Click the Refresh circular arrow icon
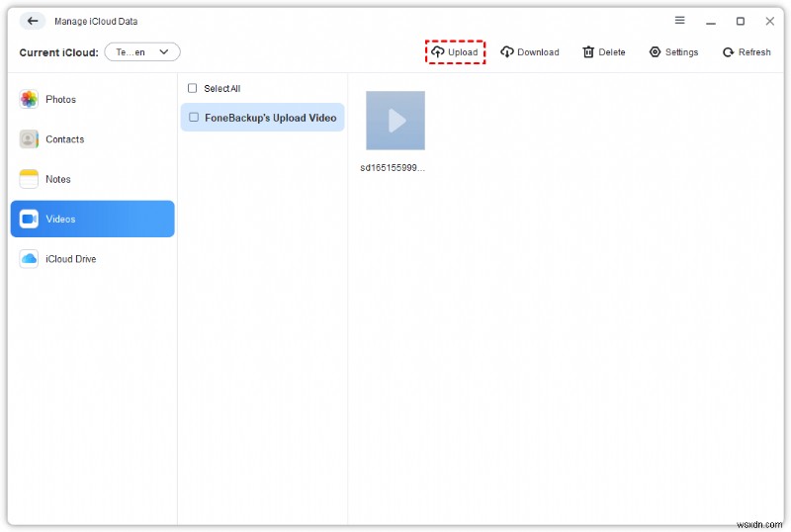The height and width of the screenshot is (532, 791). coord(728,52)
